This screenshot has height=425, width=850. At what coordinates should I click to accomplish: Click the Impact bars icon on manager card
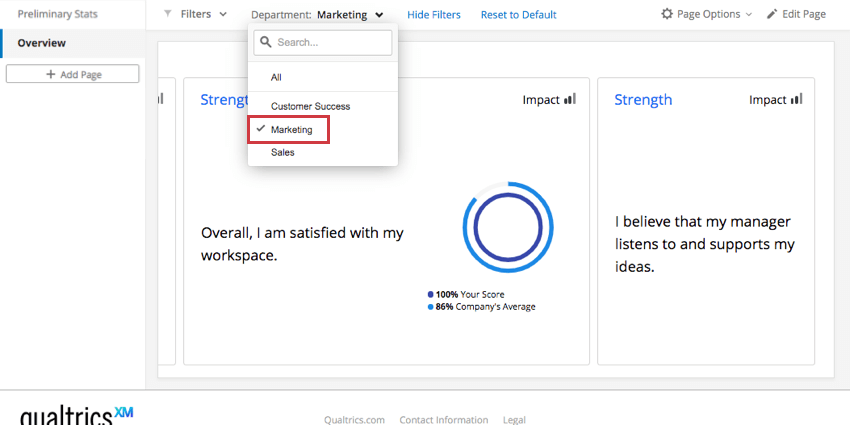tap(796, 99)
